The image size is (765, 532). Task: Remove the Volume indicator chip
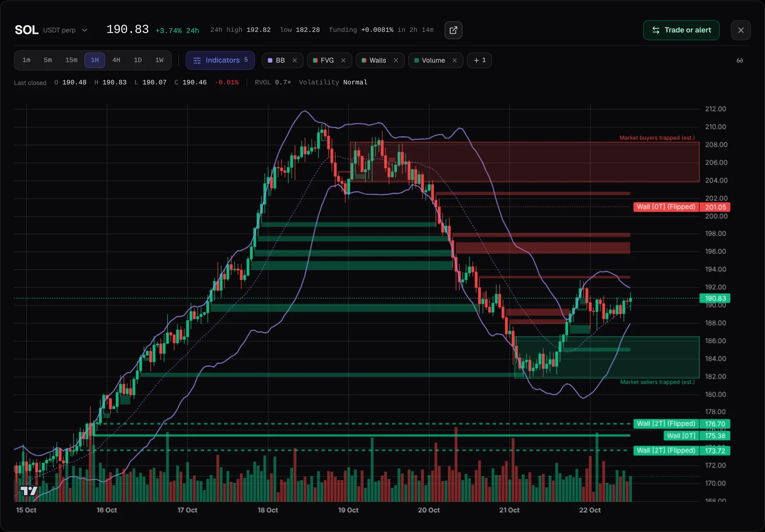coord(455,60)
